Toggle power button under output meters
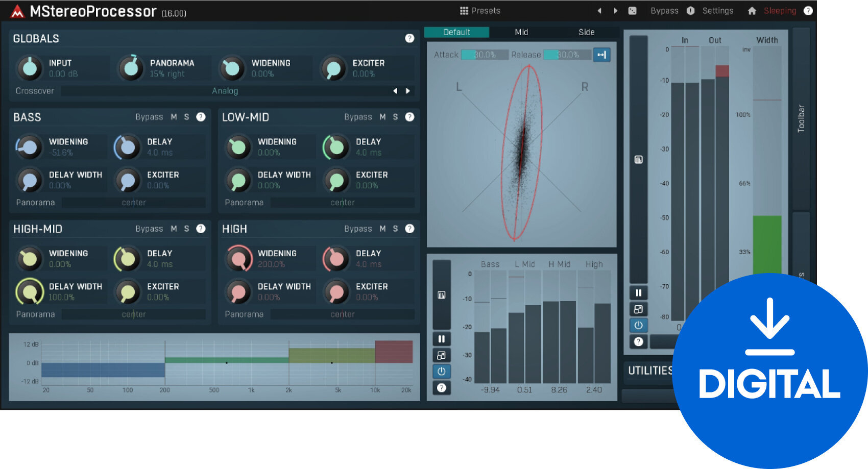Screen dimensions: 868x469 point(638,325)
